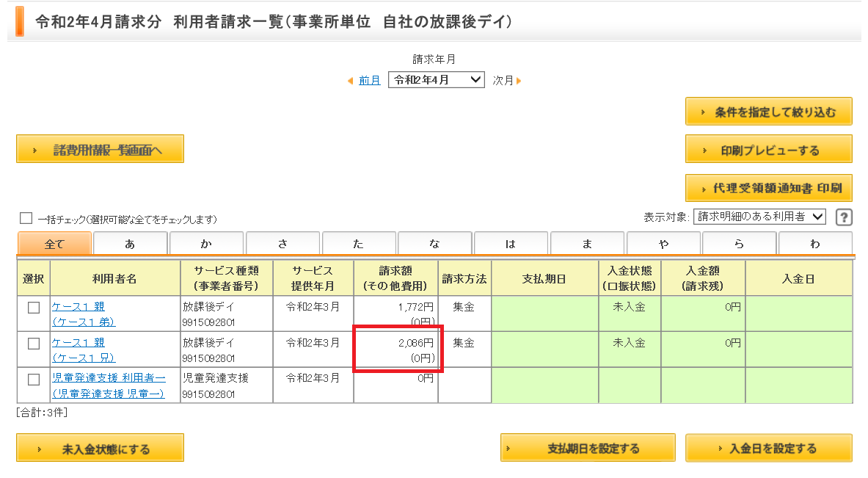Select the ら tab
The image size is (868, 478).
(x=739, y=244)
